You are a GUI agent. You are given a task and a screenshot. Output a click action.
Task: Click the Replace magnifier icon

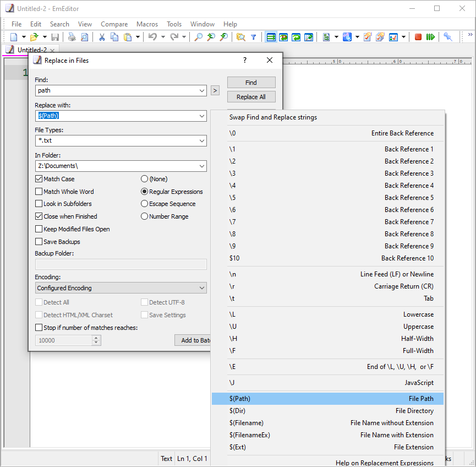click(x=224, y=37)
